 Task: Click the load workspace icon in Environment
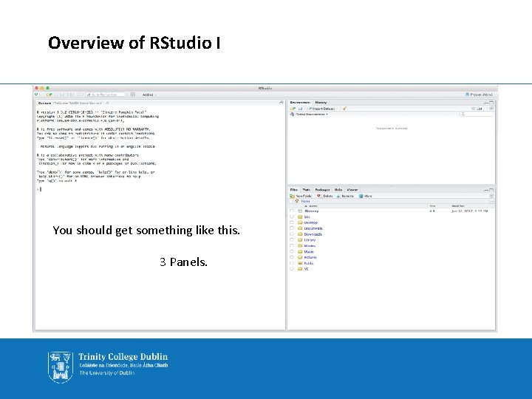(293, 109)
